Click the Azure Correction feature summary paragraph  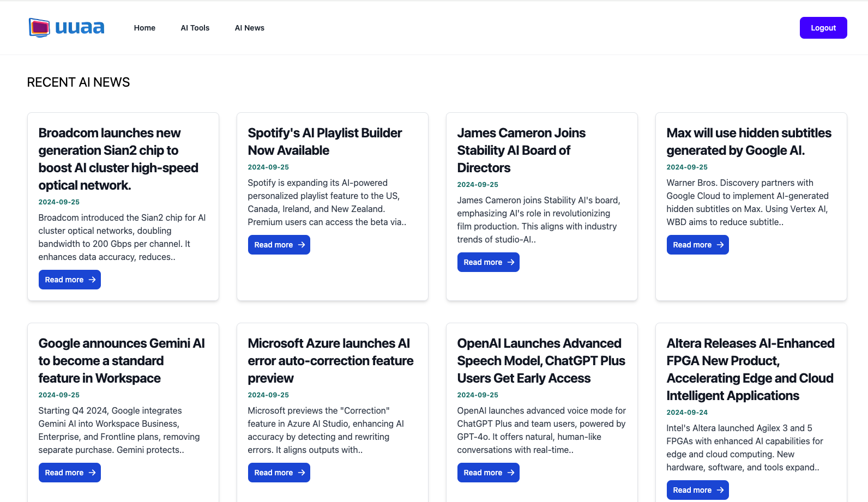pyautogui.click(x=326, y=431)
